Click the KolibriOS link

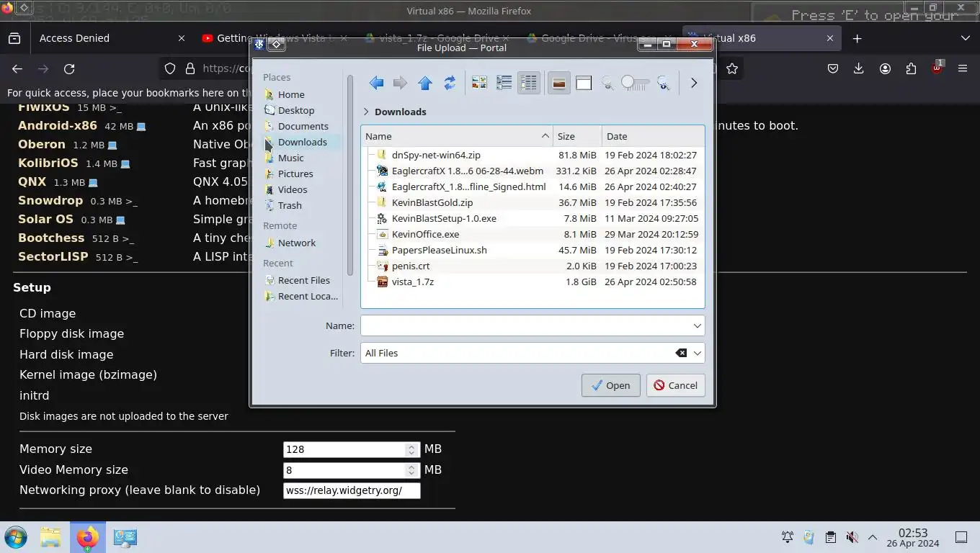(x=48, y=163)
